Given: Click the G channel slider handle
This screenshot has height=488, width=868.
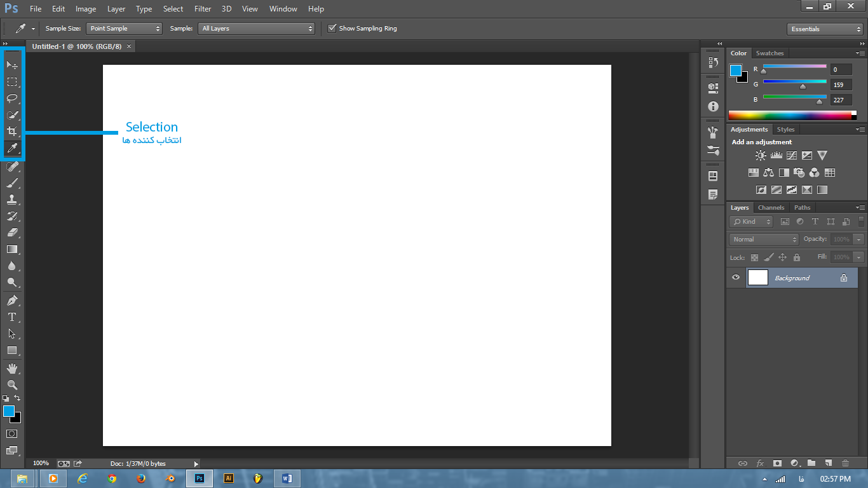Looking at the screenshot, I should click(803, 86).
